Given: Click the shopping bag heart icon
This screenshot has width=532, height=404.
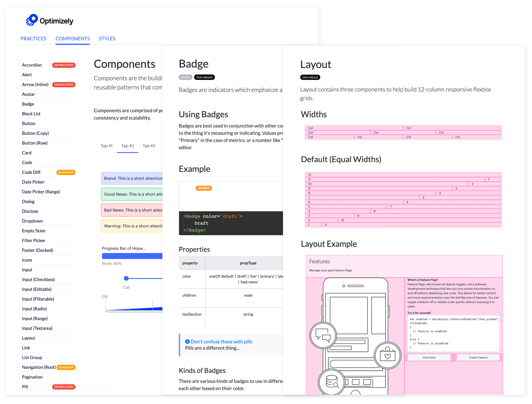Looking at the screenshot, I should coord(388,355).
